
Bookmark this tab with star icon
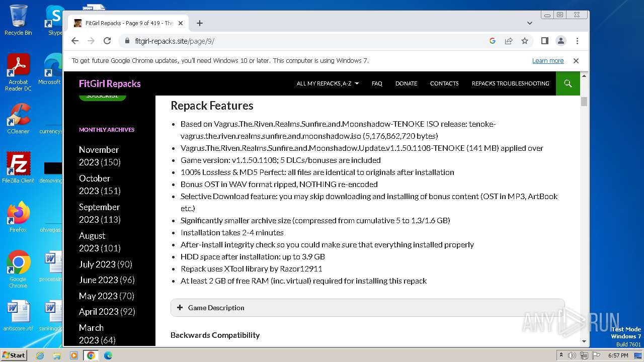click(x=525, y=41)
